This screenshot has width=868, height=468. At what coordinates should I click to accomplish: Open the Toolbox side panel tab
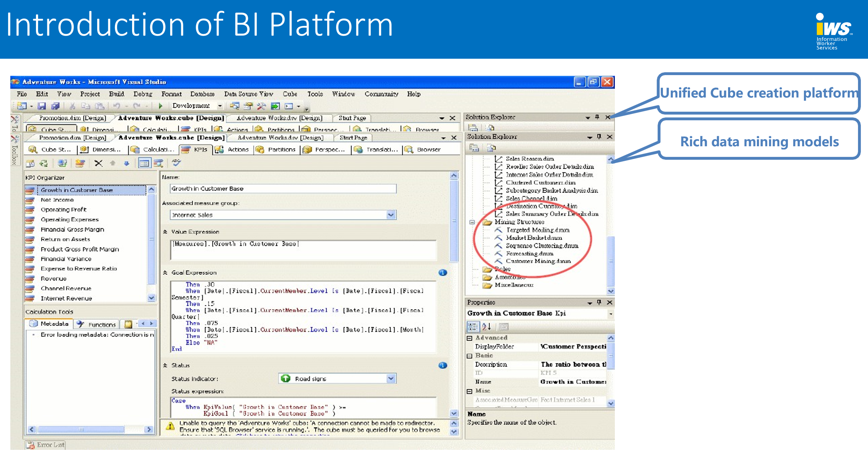pos(15,149)
